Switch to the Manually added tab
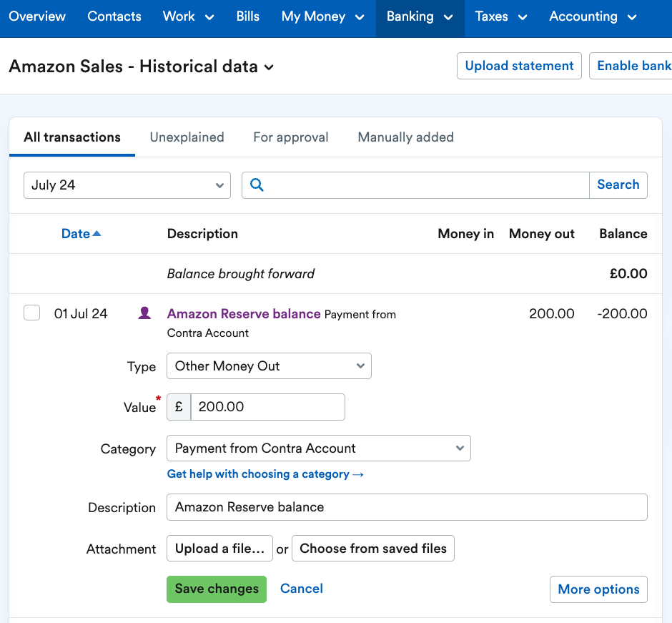This screenshot has width=672, height=623. (405, 137)
